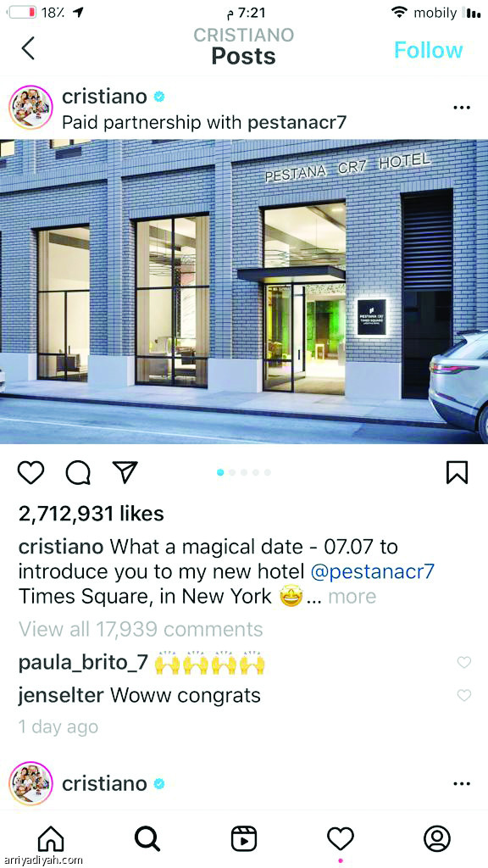Like the Pestana CR7 hotel post
This screenshot has width=488, height=868.
click(31, 473)
